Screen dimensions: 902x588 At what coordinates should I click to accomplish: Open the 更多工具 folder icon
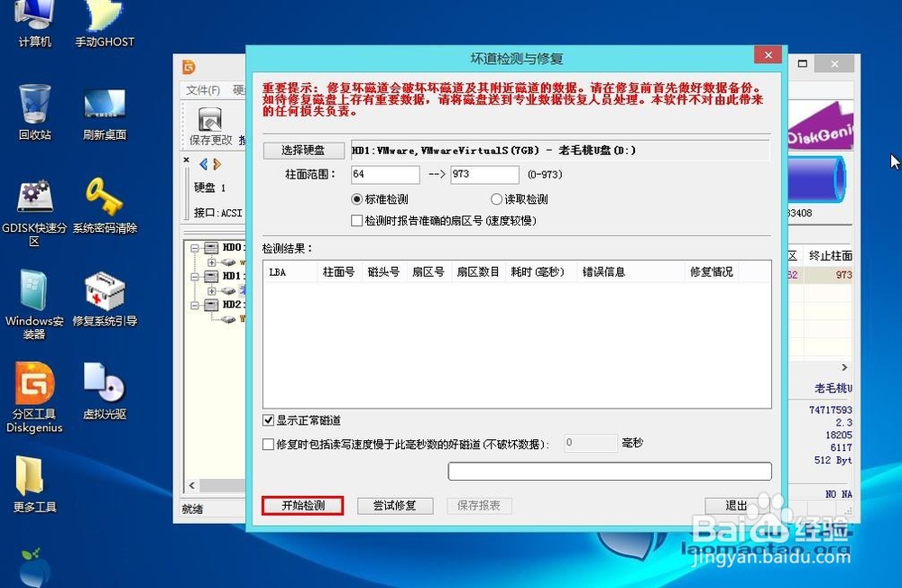pyautogui.click(x=34, y=483)
